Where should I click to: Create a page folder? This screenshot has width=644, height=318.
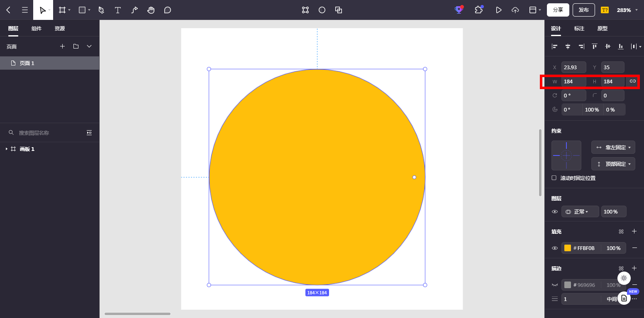76,46
